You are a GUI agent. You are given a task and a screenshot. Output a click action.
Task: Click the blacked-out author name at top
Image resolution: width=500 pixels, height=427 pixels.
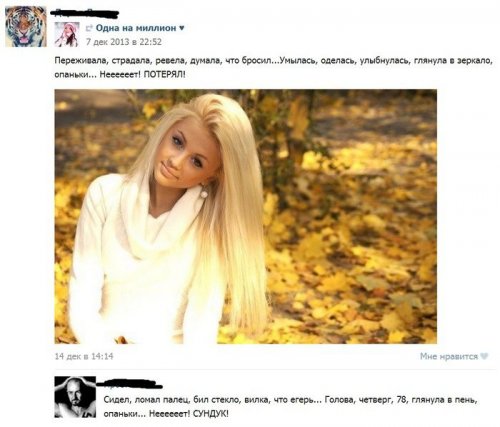tap(85, 13)
